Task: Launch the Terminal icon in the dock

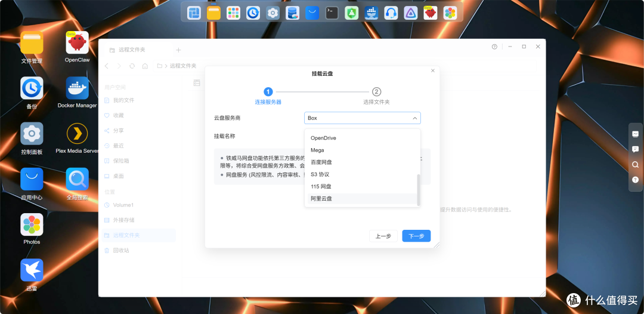Action: tap(332, 13)
